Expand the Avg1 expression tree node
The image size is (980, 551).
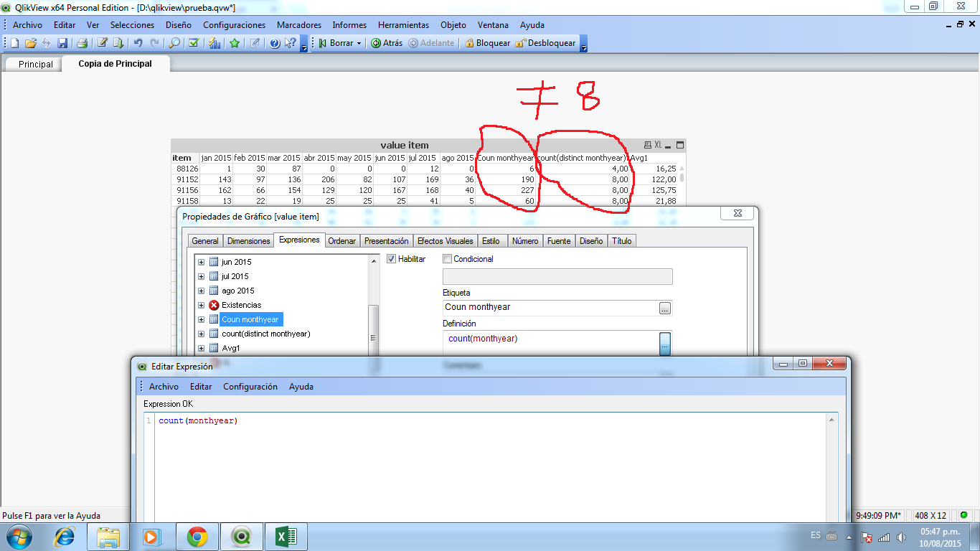202,348
